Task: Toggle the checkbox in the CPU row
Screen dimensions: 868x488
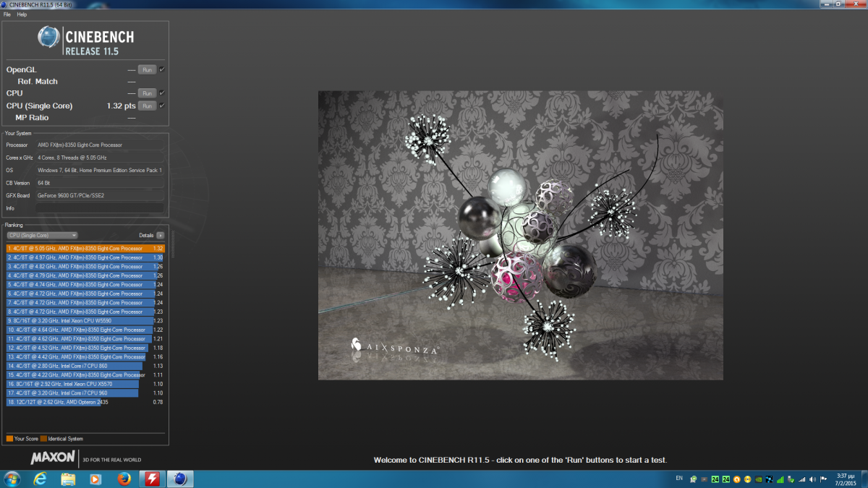Action: [x=162, y=93]
